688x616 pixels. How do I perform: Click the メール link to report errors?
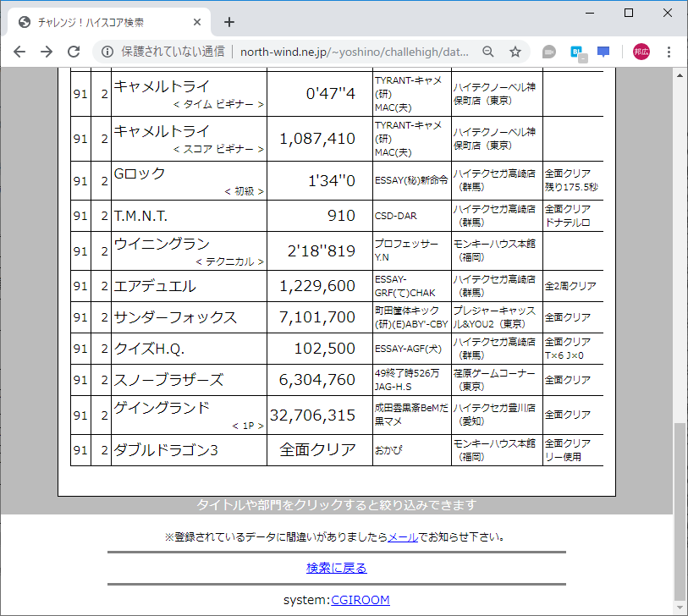pyautogui.click(x=398, y=536)
